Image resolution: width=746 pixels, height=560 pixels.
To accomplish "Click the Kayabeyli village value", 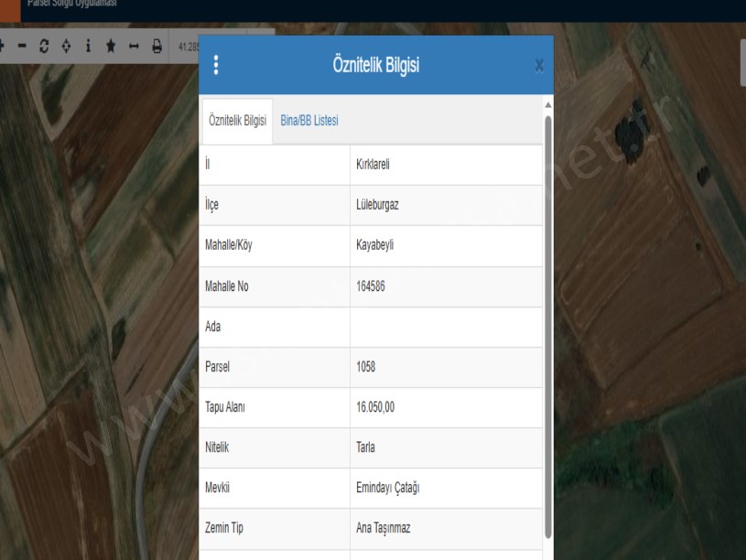I will pos(374,246).
